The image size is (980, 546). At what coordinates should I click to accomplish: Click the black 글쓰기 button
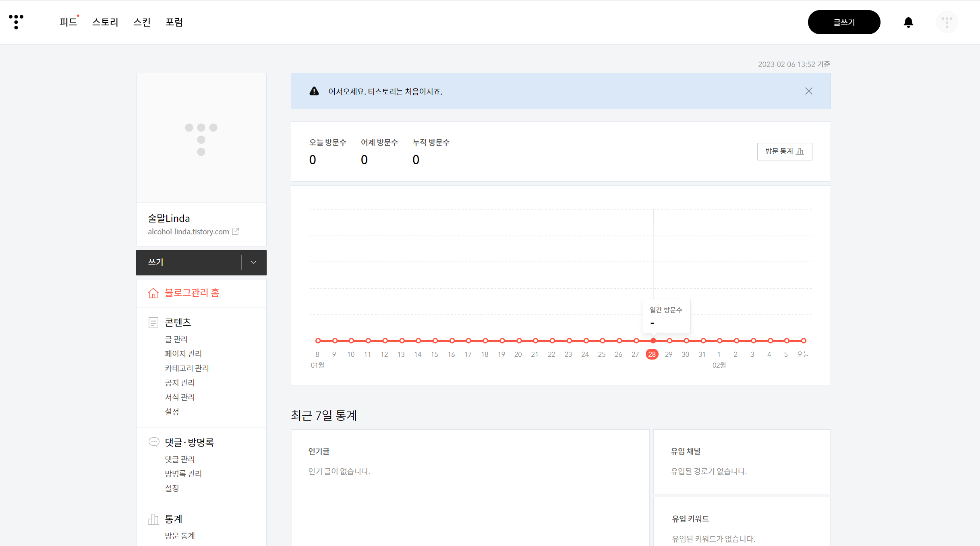[844, 22]
